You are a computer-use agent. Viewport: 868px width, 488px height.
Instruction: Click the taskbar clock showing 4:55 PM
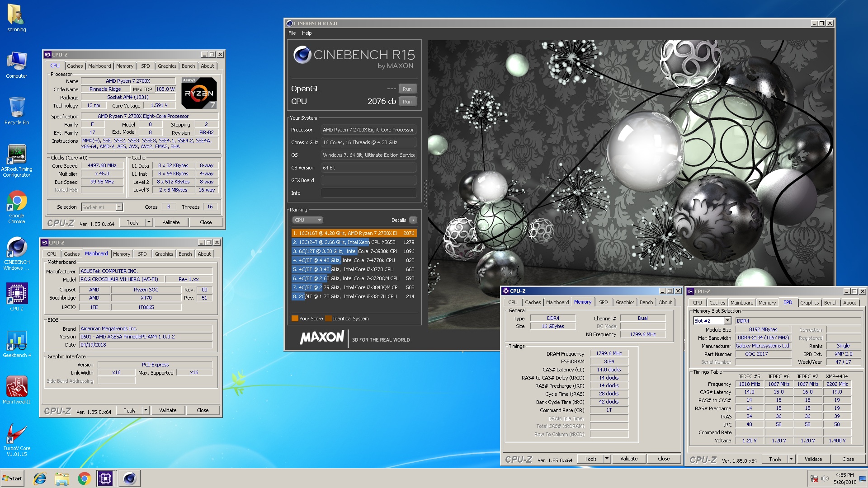coord(845,479)
